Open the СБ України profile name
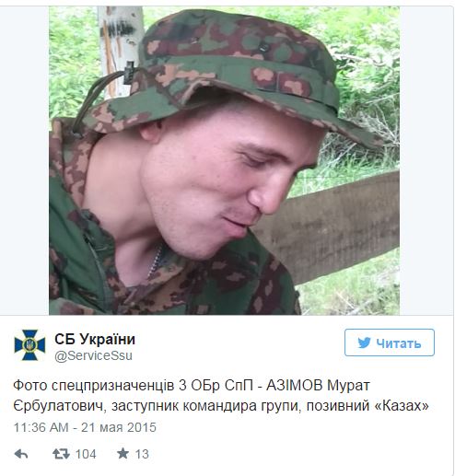 point(95,339)
